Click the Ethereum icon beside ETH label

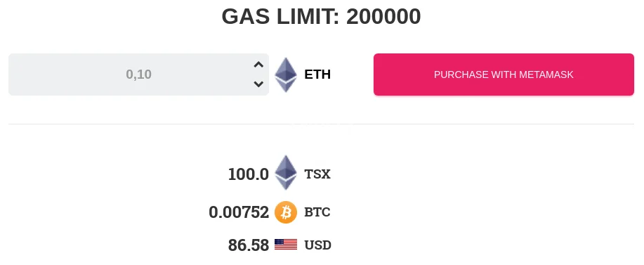pos(285,75)
